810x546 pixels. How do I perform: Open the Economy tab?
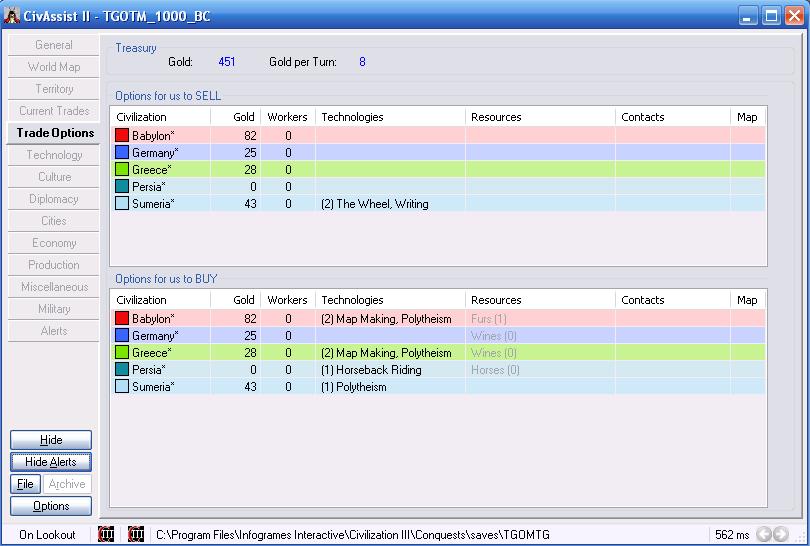point(54,243)
